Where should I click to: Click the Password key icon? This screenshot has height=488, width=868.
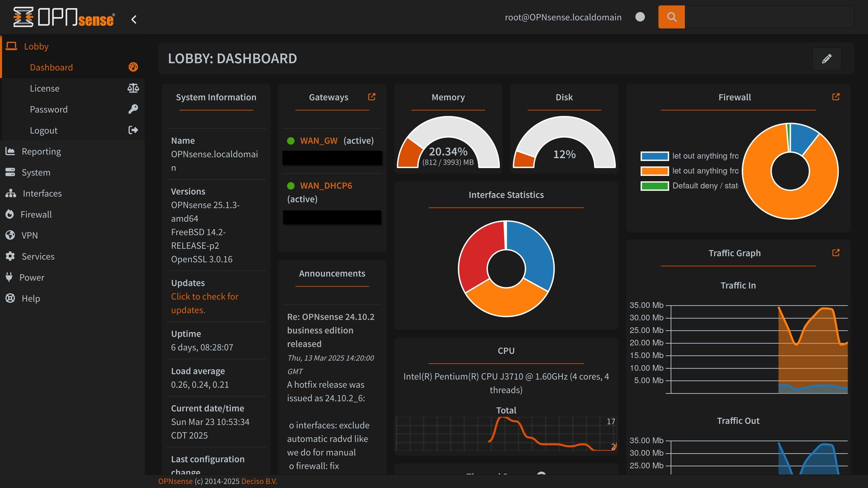pyautogui.click(x=133, y=109)
